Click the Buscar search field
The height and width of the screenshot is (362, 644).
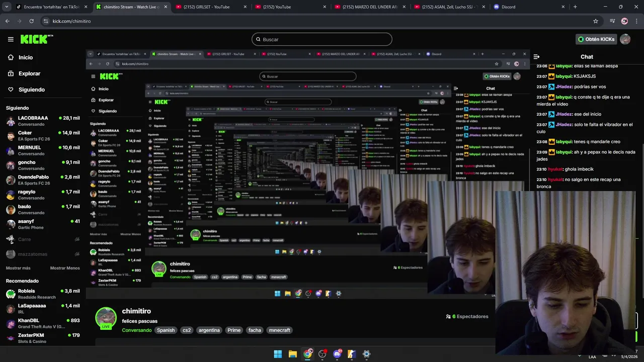pyautogui.click(x=322, y=39)
